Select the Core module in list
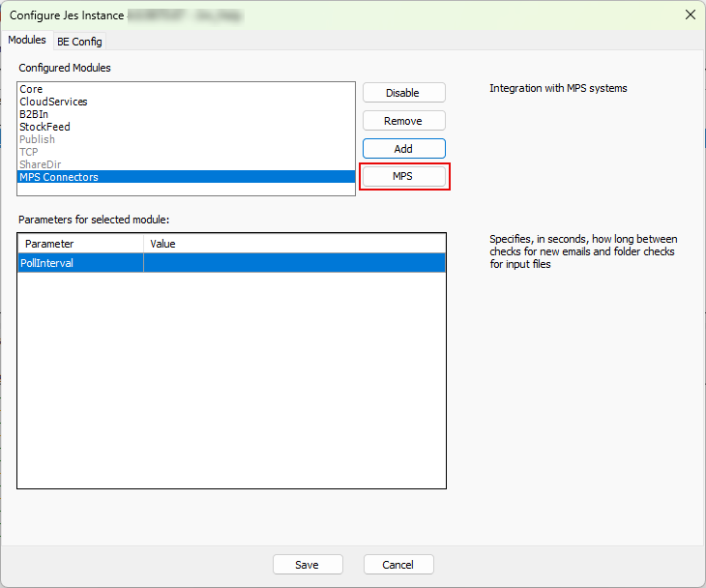This screenshot has height=588, width=706. (x=186, y=89)
